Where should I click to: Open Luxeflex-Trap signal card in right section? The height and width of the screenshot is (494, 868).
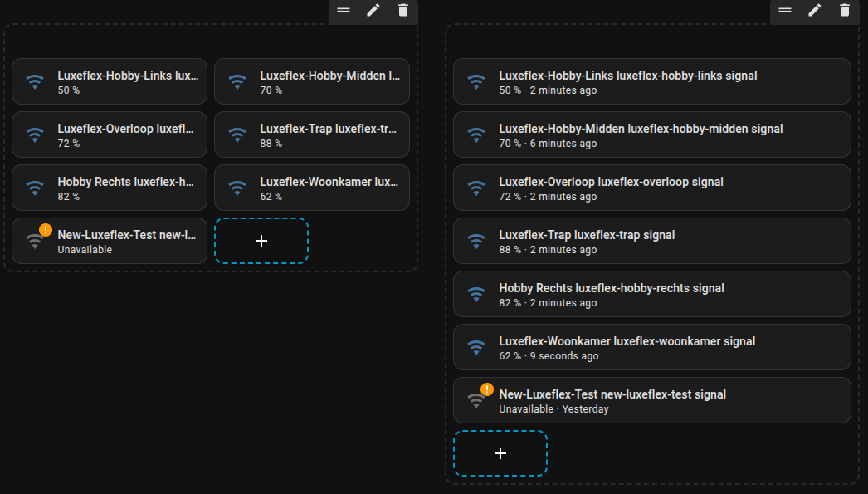[651, 242]
